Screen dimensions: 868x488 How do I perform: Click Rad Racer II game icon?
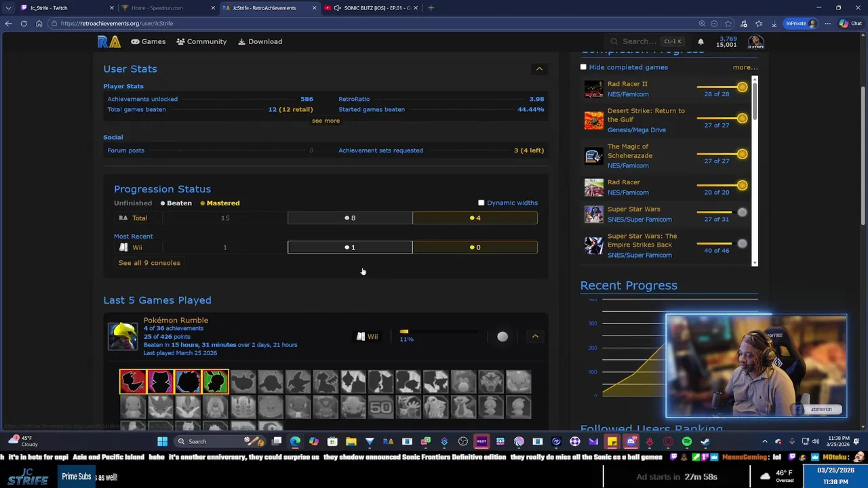[x=593, y=89]
